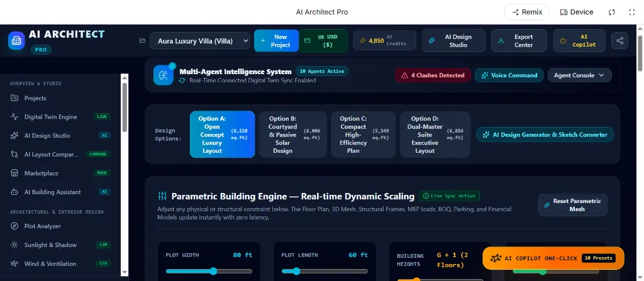Click the PRO badge under AI Architect logo
The width and height of the screenshot is (644, 281).
[x=41, y=50]
